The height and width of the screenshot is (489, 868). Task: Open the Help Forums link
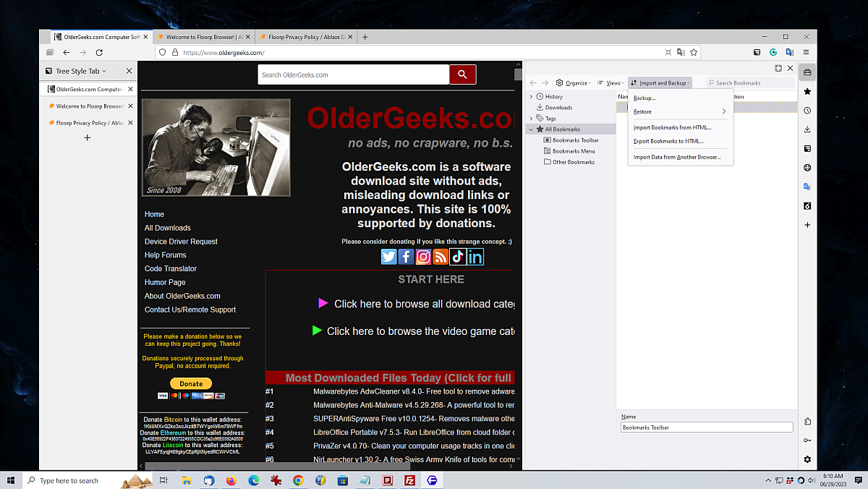pos(166,255)
